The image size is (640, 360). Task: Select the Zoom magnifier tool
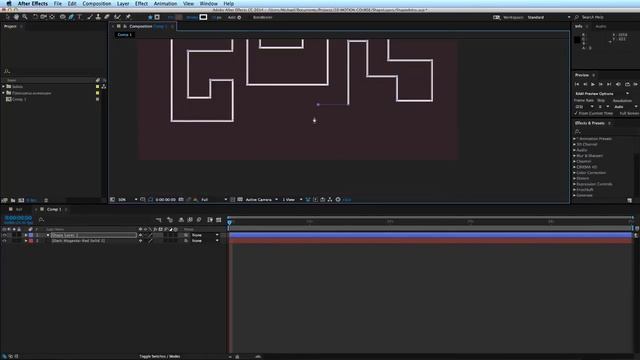(x=25, y=17)
